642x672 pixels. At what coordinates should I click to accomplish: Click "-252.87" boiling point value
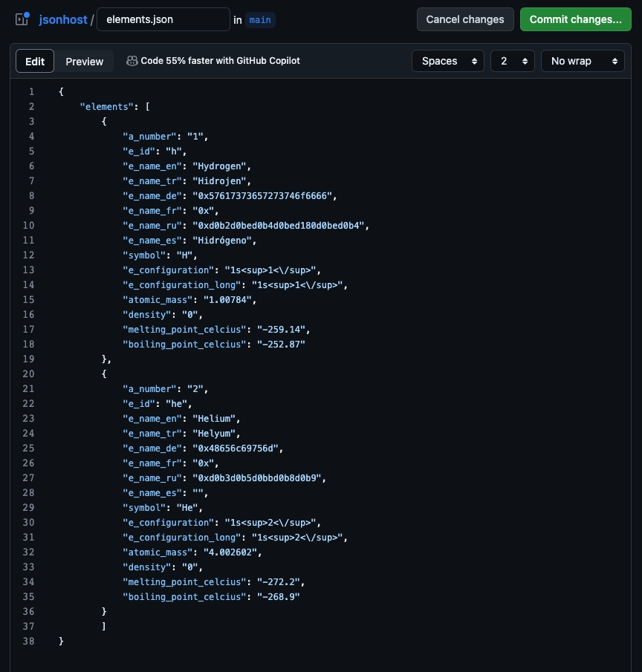[x=281, y=344]
